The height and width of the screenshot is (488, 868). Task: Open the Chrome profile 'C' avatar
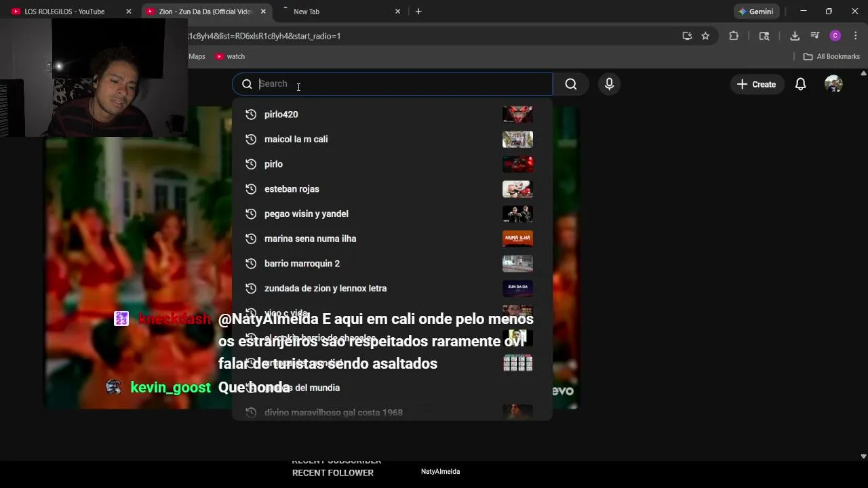835,36
